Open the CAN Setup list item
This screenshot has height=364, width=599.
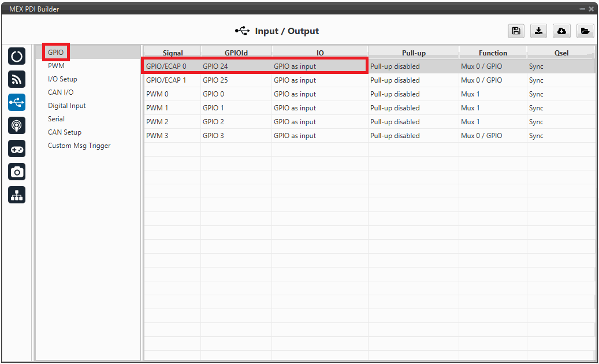65,132
